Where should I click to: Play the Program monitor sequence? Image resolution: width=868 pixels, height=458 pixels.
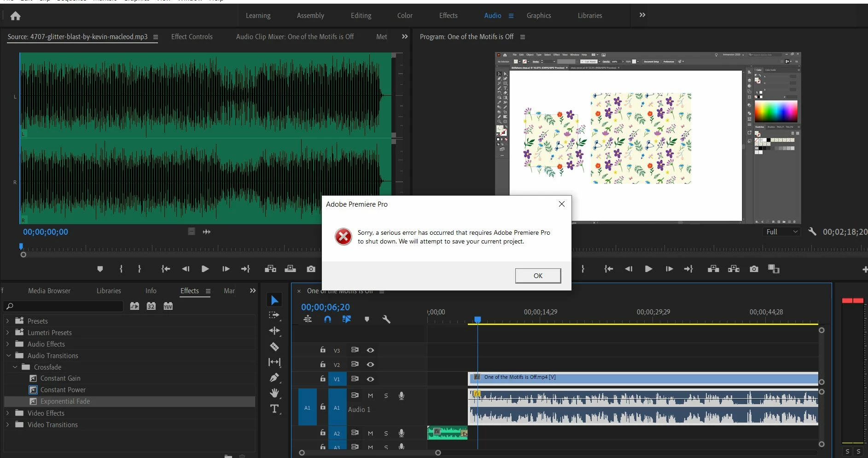pos(648,269)
